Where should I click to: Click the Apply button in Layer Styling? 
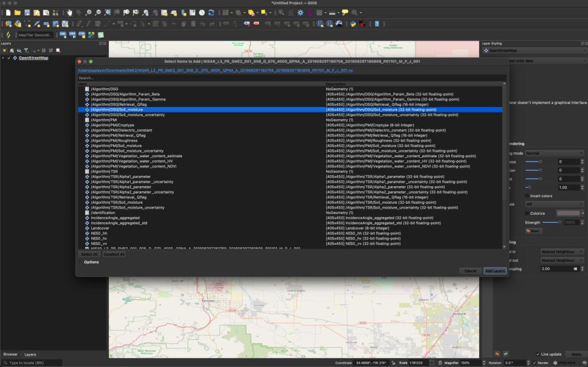point(576,354)
